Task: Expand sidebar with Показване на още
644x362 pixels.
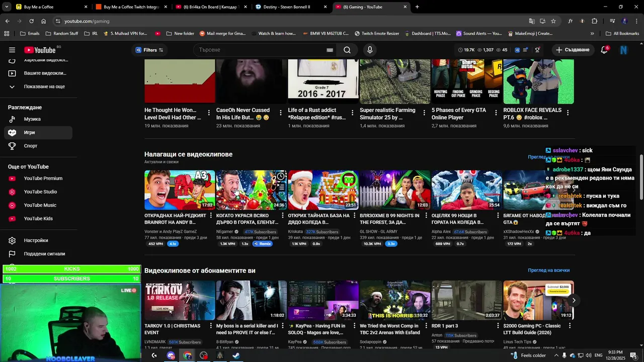Action: click(38, 86)
